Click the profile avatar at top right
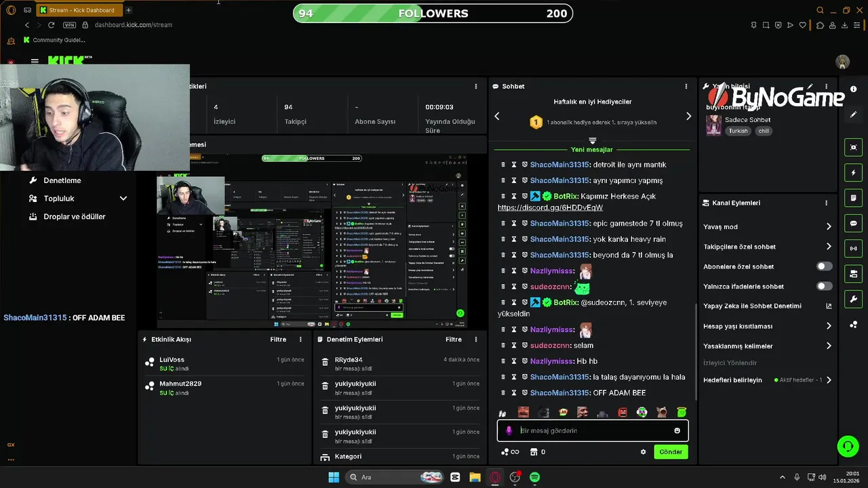This screenshot has width=868, height=488. pos(843,62)
